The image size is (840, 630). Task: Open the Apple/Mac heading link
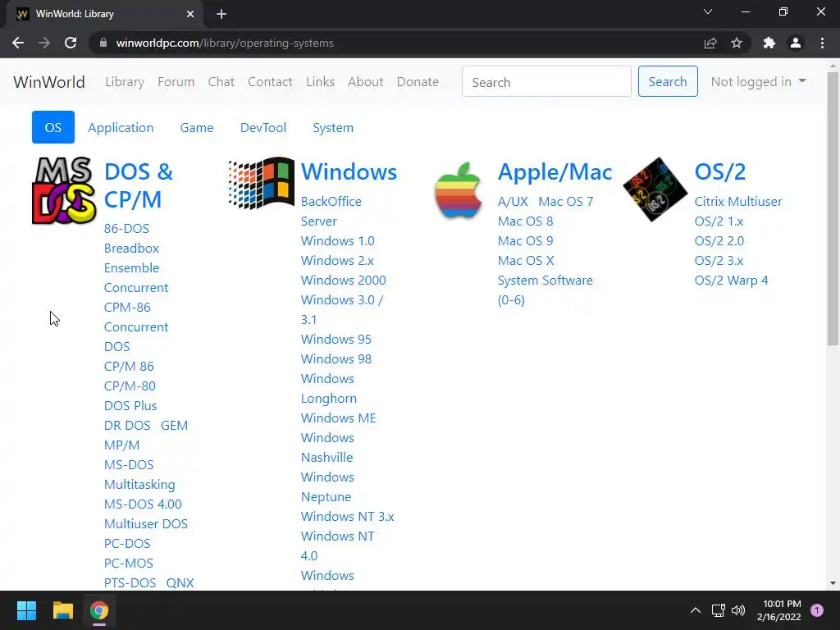click(x=555, y=171)
